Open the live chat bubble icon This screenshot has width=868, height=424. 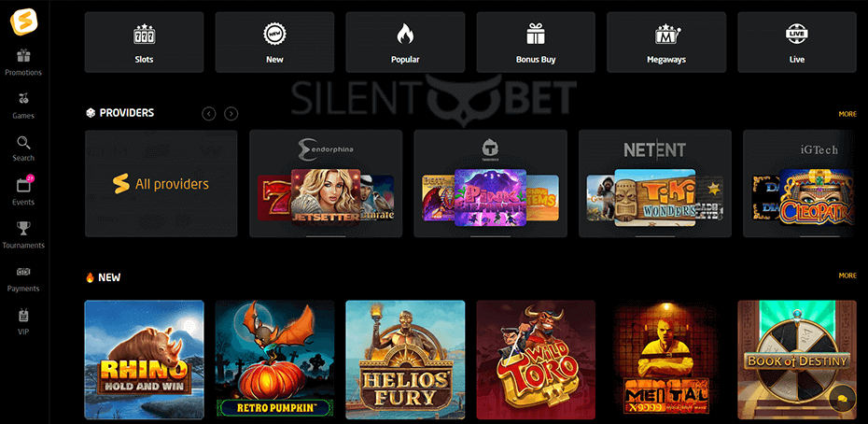tap(843, 399)
